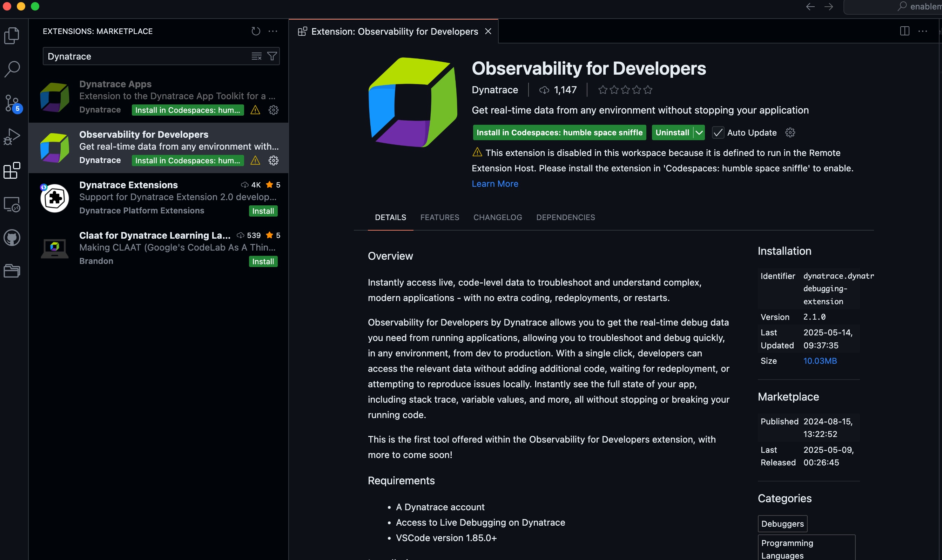
Task: Click the Learn More link
Action: [494, 184]
